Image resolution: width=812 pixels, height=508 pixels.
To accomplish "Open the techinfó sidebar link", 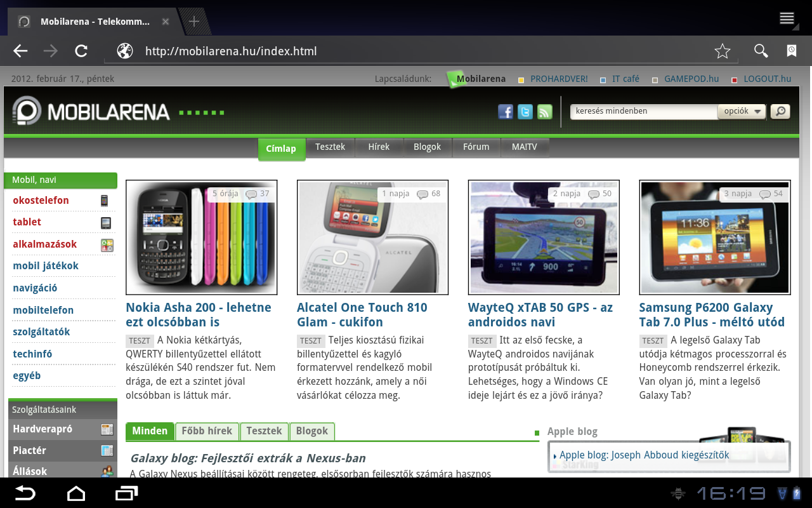I will [x=32, y=354].
